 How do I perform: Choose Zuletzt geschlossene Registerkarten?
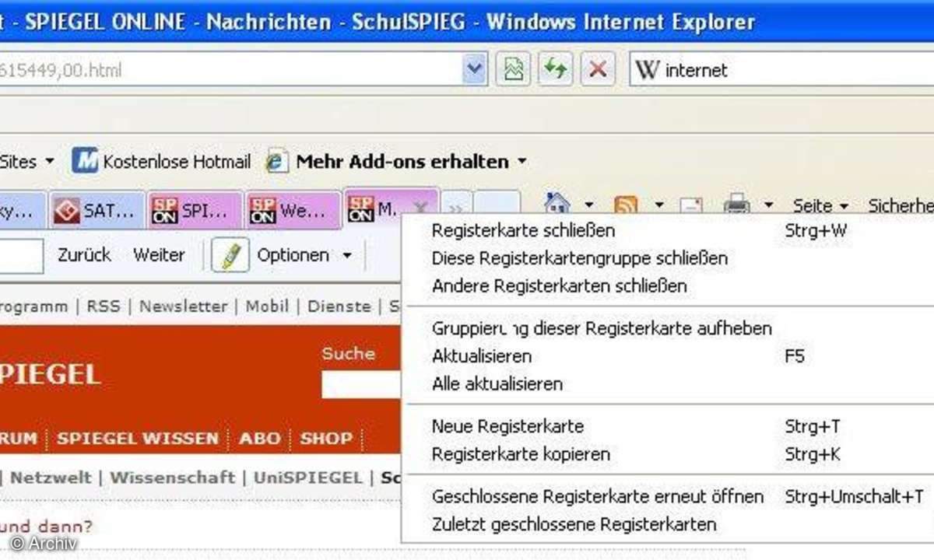pyautogui.click(x=668, y=524)
